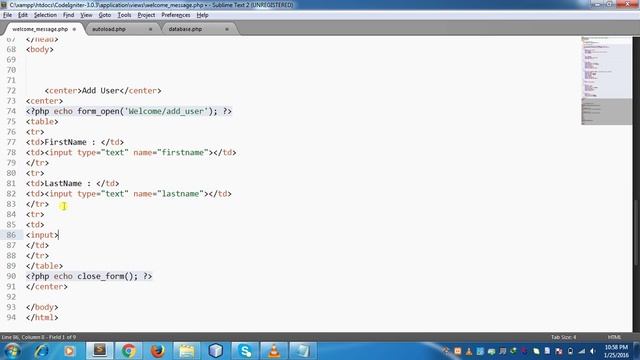Click the close_form code on line 90

click(x=89, y=276)
